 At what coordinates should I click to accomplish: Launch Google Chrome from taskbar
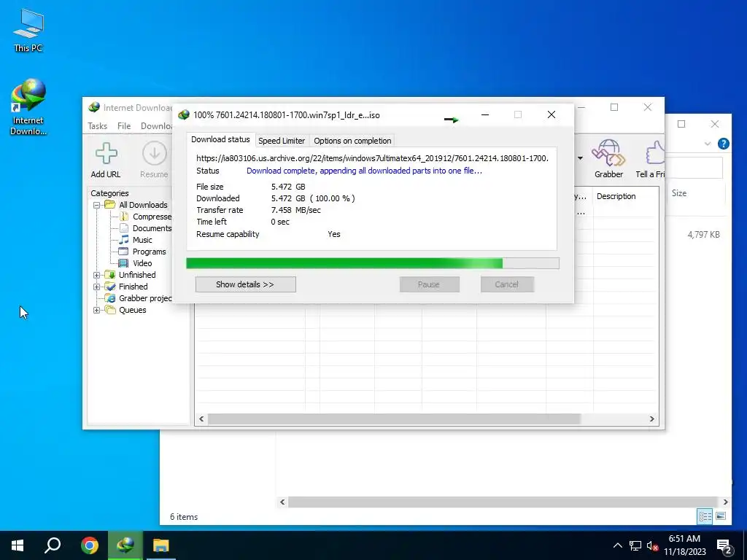coord(89,545)
